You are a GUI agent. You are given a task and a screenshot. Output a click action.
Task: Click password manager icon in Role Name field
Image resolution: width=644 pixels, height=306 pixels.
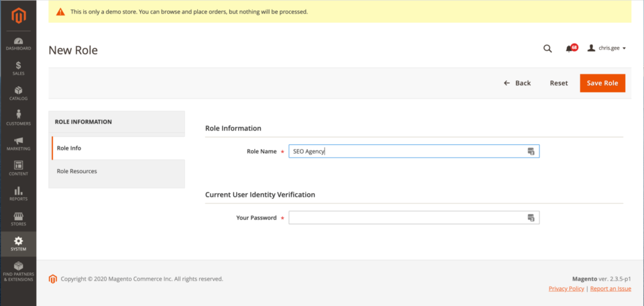tap(531, 151)
